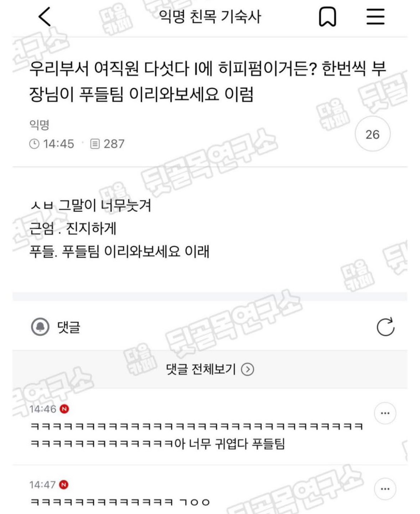Toggle comment notification bell next to 댓글

click(x=40, y=327)
